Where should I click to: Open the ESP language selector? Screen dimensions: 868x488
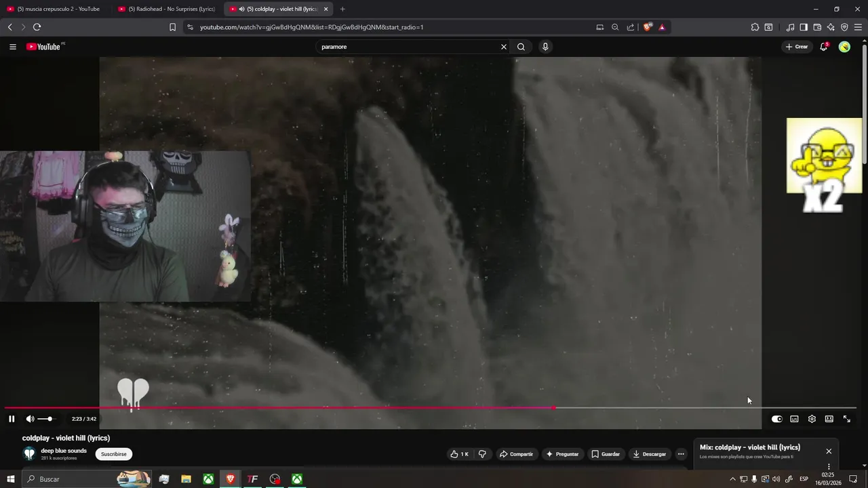[804, 479]
